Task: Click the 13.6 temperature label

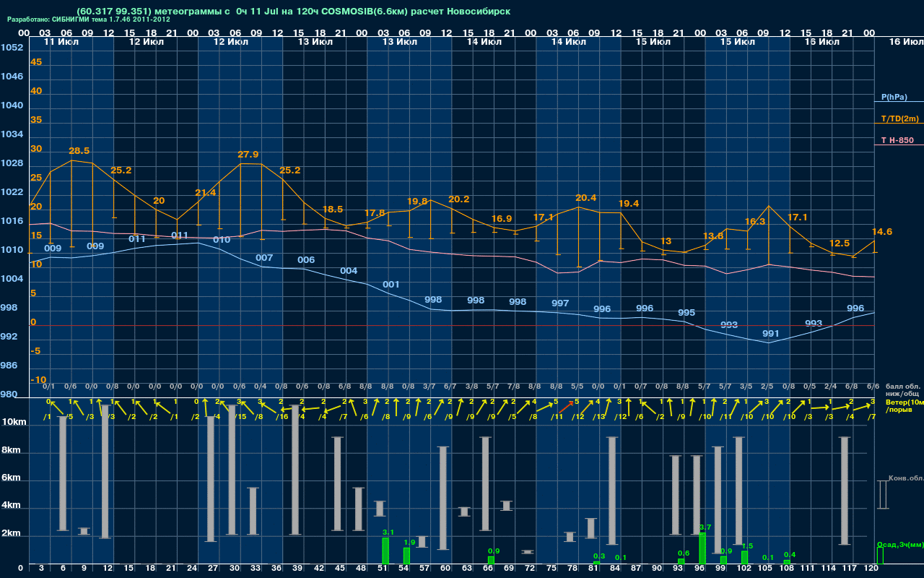Action: pyautogui.click(x=712, y=236)
